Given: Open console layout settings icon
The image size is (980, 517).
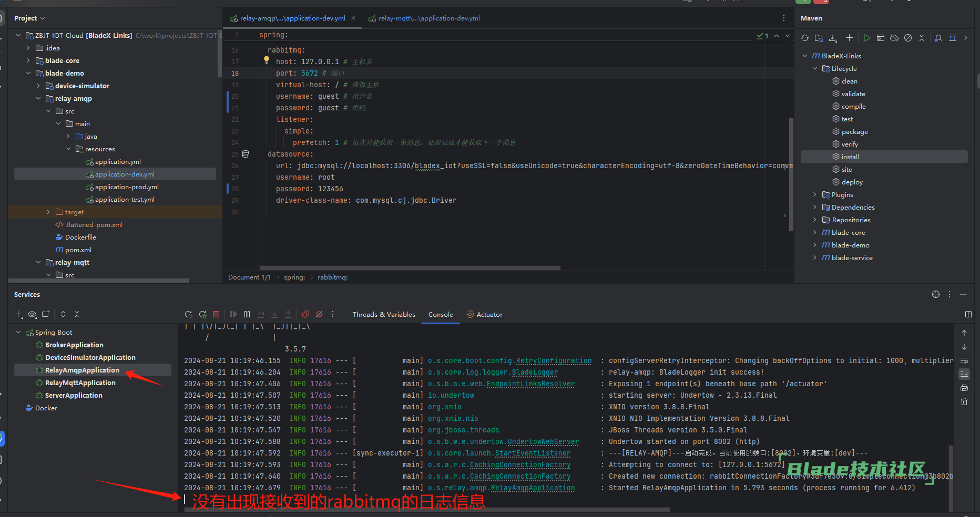Looking at the screenshot, I should pyautogui.click(x=968, y=314).
